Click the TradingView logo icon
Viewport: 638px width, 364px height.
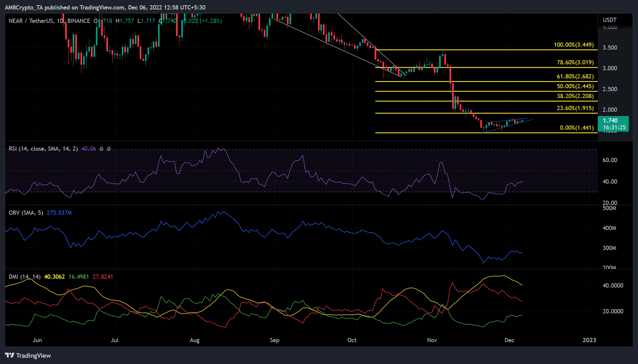point(10,355)
